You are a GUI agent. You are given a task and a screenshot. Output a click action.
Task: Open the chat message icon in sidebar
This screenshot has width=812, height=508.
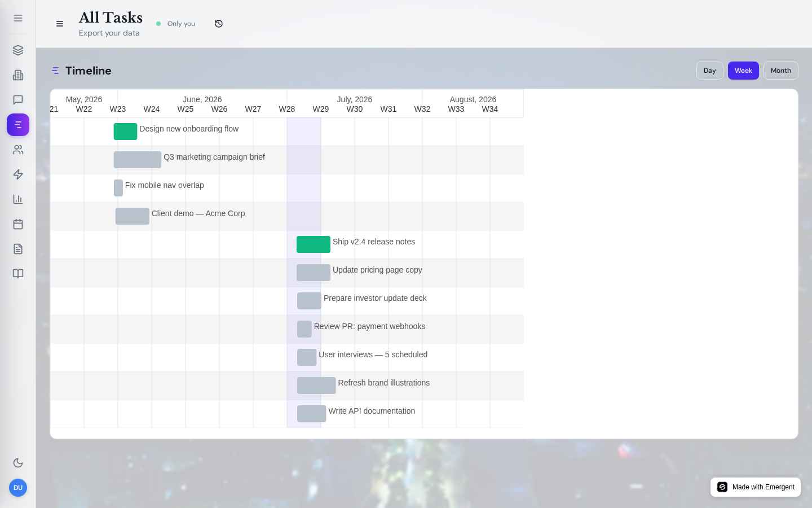(18, 100)
